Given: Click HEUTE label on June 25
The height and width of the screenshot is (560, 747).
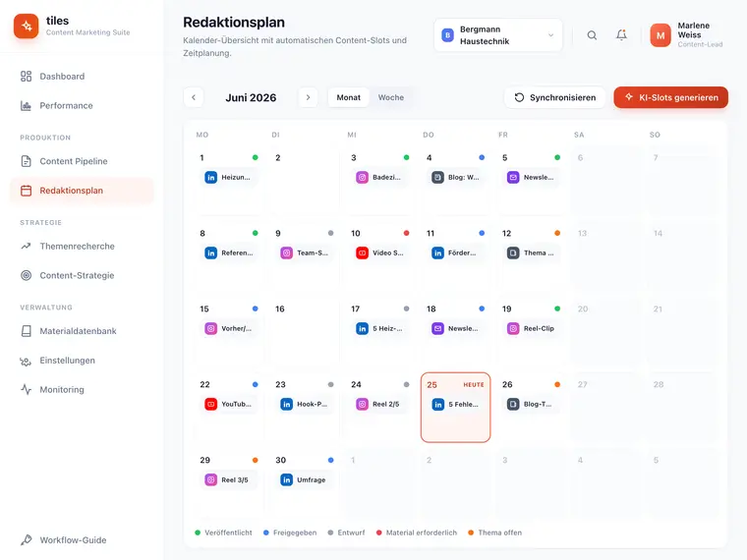Looking at the screenshot, I should [x=474, y=385].
